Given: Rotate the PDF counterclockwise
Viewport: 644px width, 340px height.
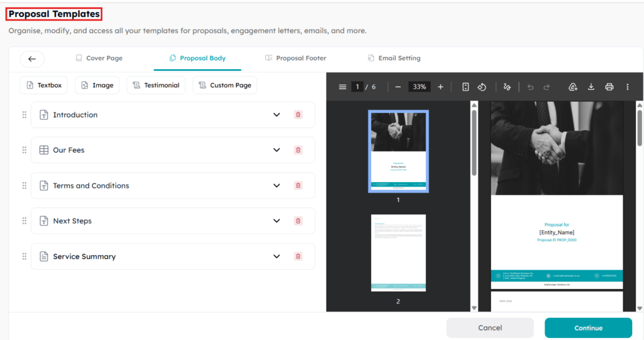Looking at the screenshot, I should [x=482, y=87].
